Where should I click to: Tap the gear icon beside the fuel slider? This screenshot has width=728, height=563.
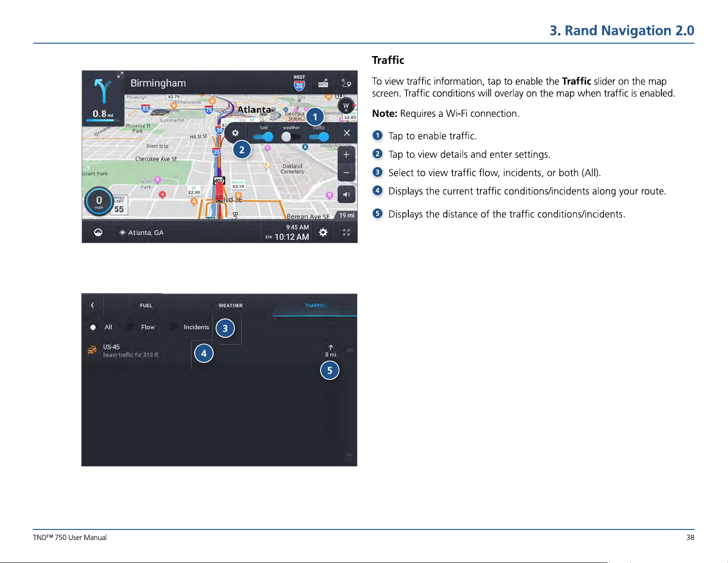235,133
